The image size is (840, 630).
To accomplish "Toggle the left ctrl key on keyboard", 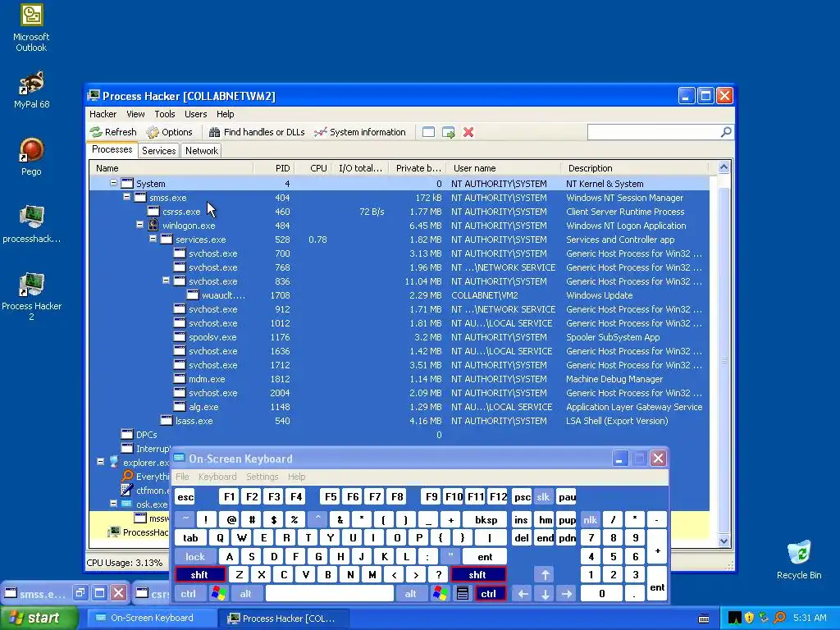I will 189,594.
